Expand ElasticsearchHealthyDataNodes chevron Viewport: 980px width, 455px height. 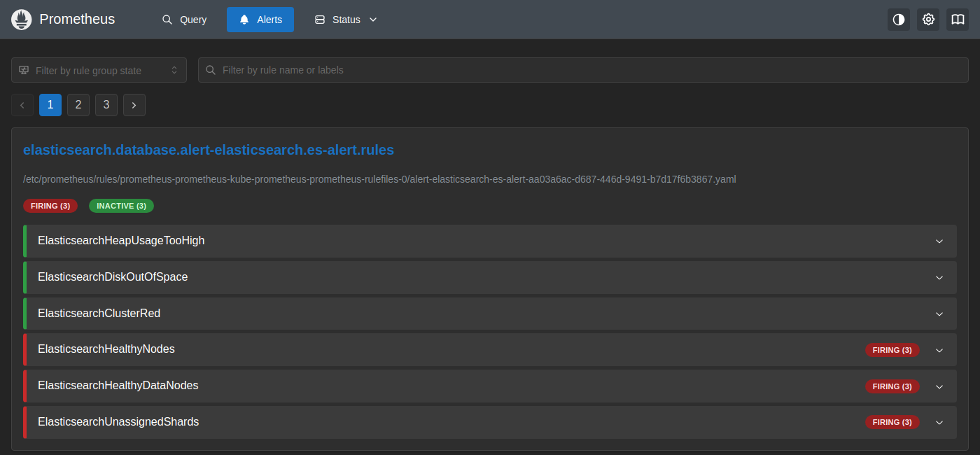click(939, 386)
